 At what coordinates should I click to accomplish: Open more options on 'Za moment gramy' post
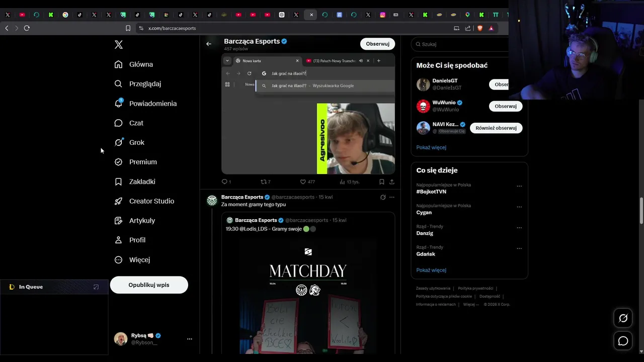point(392,197)
